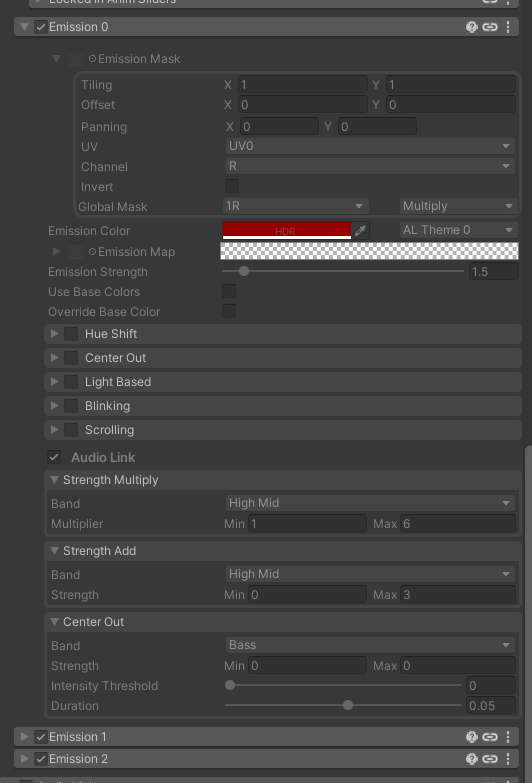Click the Multiplier Min field showing 1
532x783 pixels.
[307, 524]
